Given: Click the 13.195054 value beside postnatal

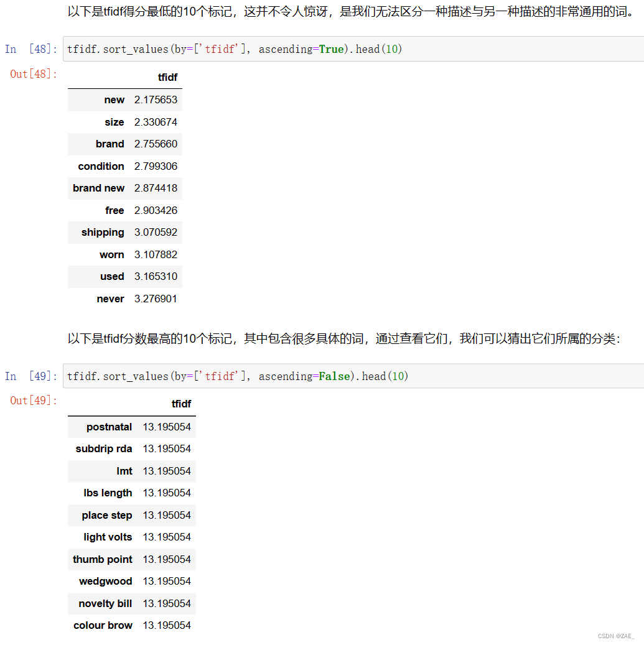Looking at the screenshot, I should [x=167, y=427].
